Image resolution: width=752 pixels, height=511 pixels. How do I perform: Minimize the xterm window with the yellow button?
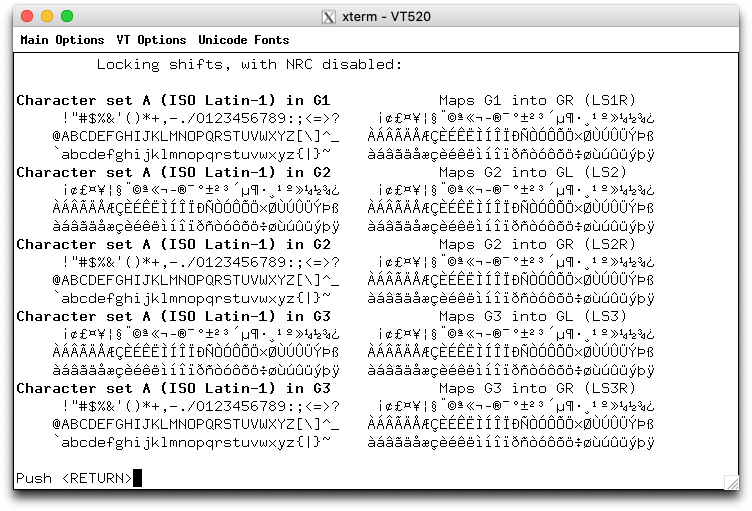pyautogui.click(x=46, y=16)
